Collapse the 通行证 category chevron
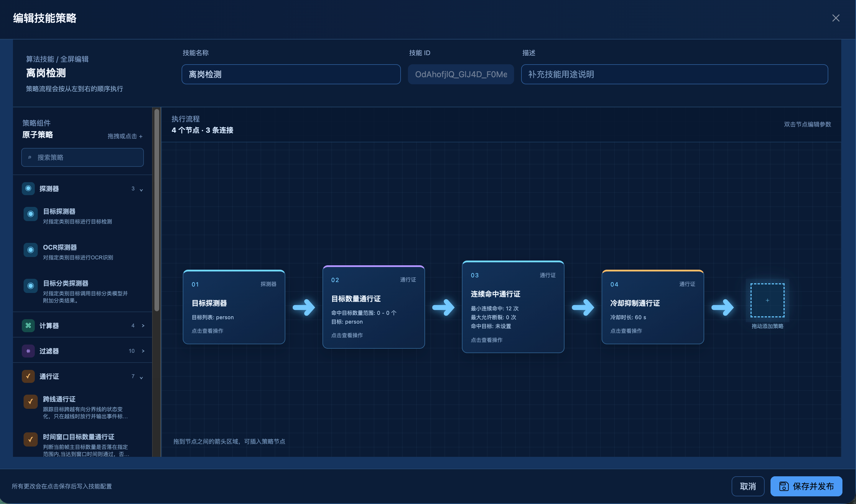Image resolution: width=856 pixels, height=504 pixels. (141, 377)
